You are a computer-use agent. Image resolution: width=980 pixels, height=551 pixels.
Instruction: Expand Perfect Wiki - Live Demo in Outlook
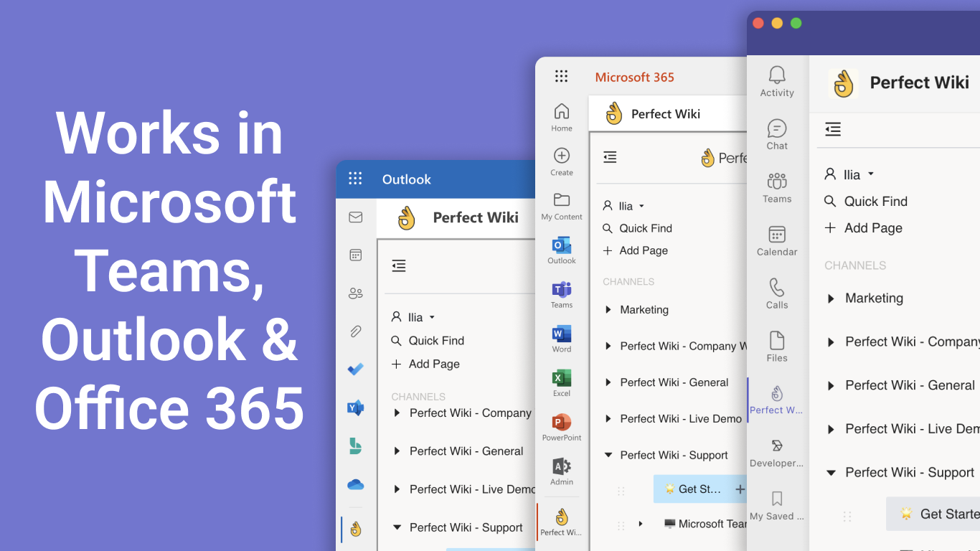click(397, 489)
